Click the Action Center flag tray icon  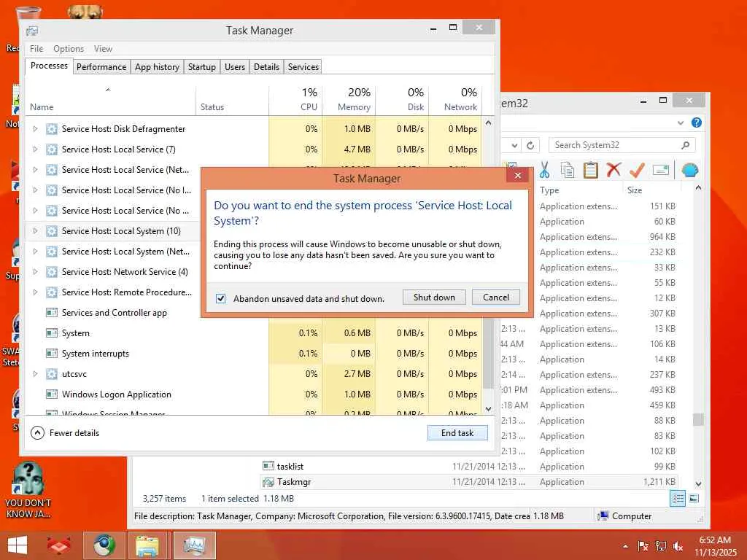(x=643, y=546)
